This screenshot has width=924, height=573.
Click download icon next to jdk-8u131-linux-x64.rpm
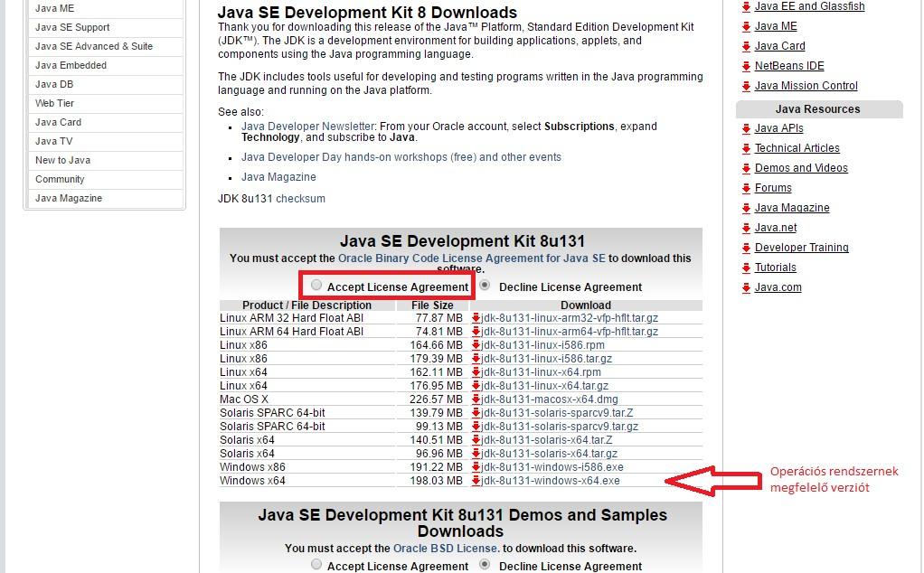476,372
